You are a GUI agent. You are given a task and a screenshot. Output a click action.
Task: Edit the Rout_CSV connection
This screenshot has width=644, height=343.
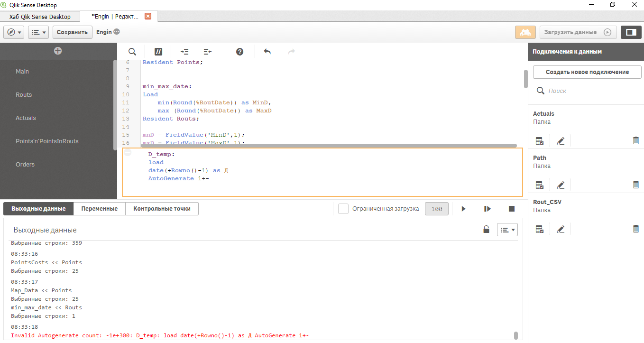coord(561,229)
